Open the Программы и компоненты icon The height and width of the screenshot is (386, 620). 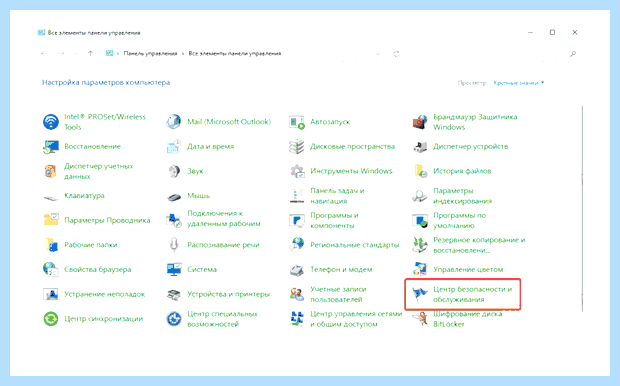[297, 220]
